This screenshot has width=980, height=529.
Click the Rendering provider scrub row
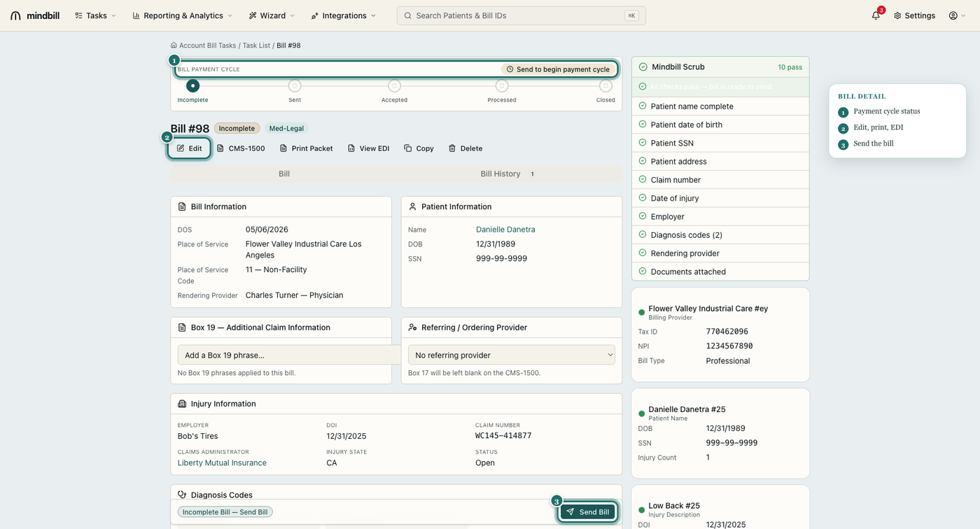coord(720,253)
